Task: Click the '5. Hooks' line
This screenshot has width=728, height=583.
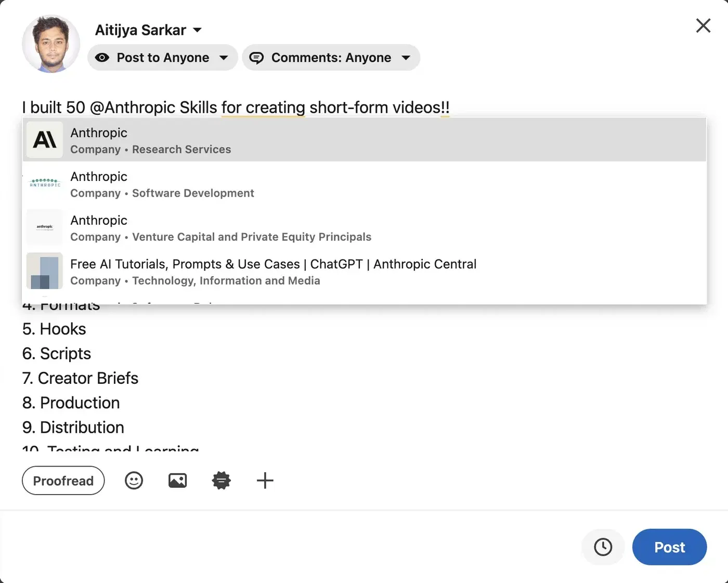Action: tap(54, 329)
